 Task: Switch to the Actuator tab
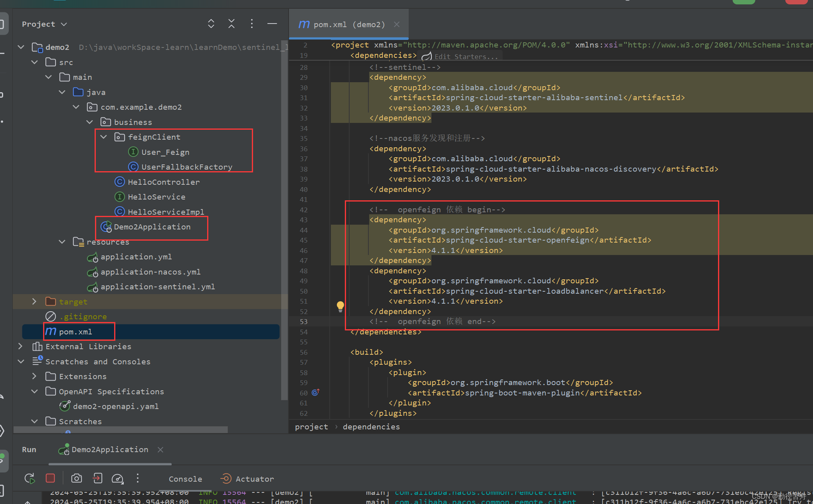point(247,479)
